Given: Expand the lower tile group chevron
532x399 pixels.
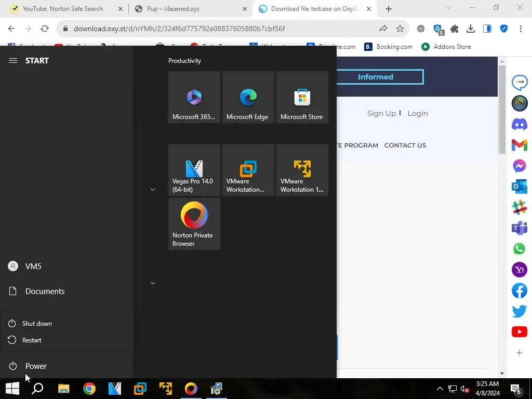Looking at the screenshot, I should tap(153, 283).
